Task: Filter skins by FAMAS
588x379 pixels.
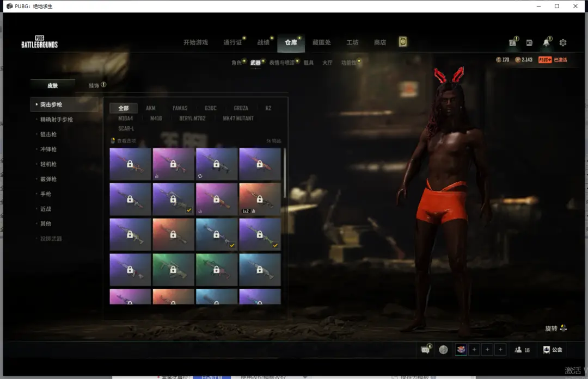Action: coord(180,108)
